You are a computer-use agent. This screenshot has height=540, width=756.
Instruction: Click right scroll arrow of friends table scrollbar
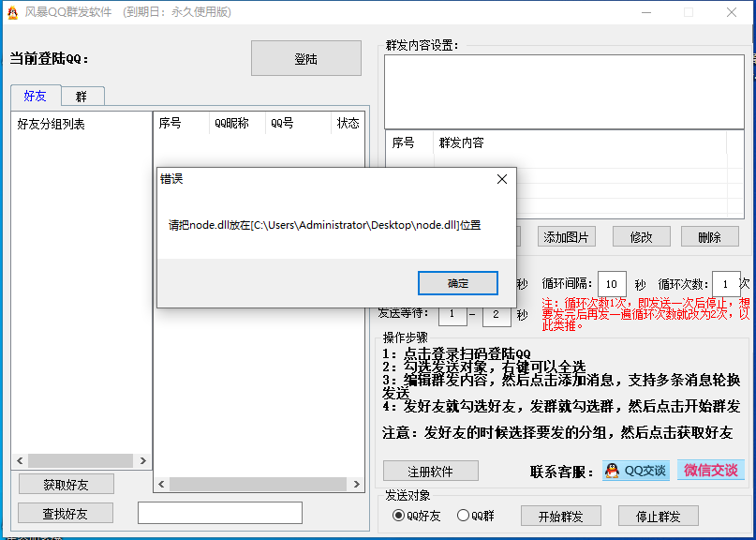(356, 484)
